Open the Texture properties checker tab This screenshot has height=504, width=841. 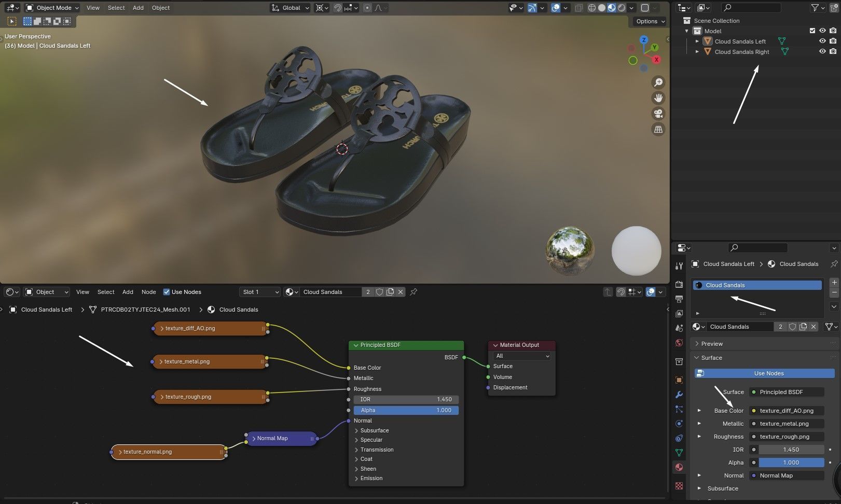pyautogui.click(x=679, y=486)
